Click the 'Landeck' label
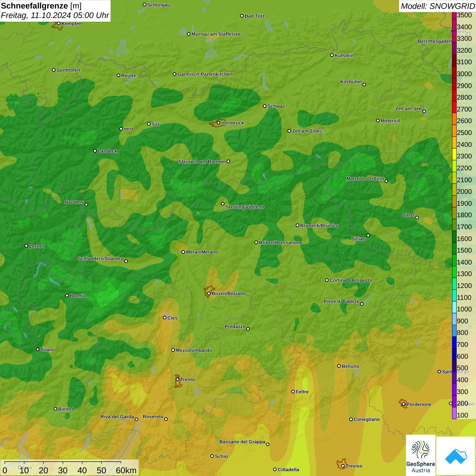476x476 pixels. tap(107, 151)
